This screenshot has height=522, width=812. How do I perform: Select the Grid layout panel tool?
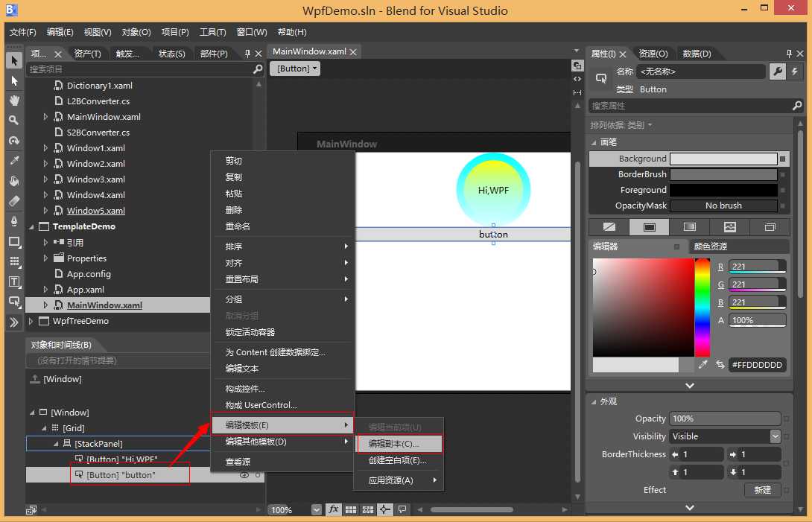(x=14, y=261)
